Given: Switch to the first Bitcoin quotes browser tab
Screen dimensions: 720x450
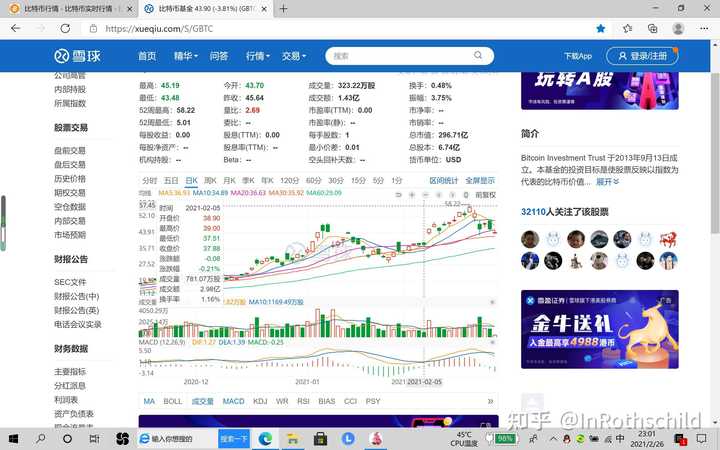Looking at the screenshot, I should click(67, 9).
